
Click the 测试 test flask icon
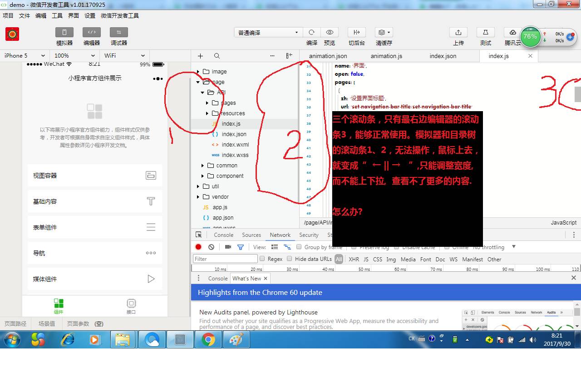point(486,32)
